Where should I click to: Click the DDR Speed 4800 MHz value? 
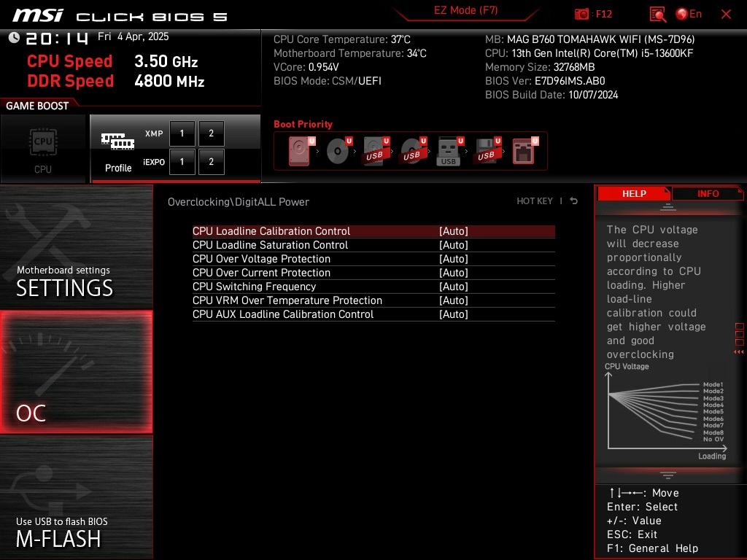[169, 81]
